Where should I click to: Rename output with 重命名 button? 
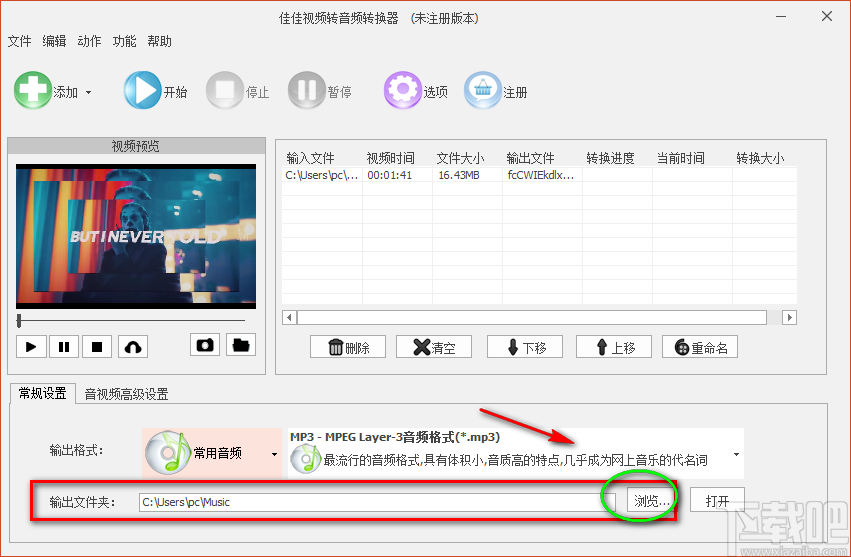click(x=700, y=347)
